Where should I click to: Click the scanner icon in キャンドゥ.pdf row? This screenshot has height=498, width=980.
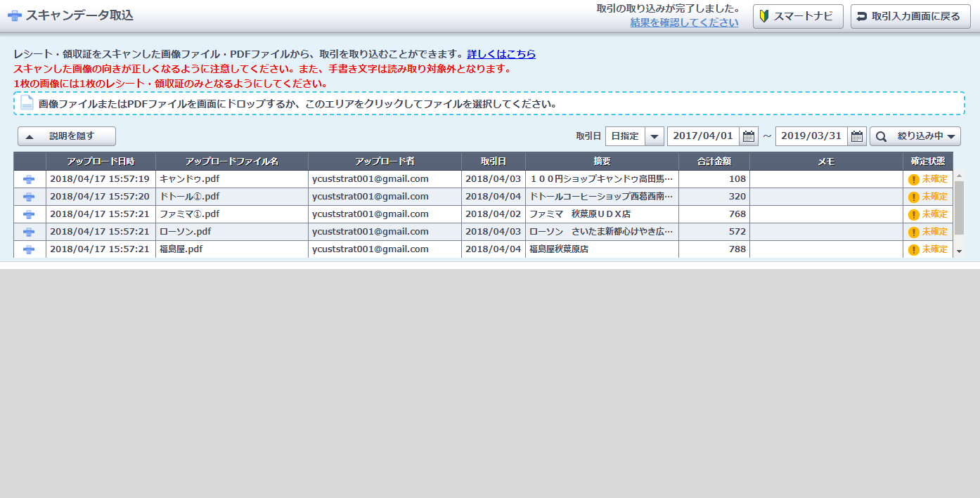point(29,179)
